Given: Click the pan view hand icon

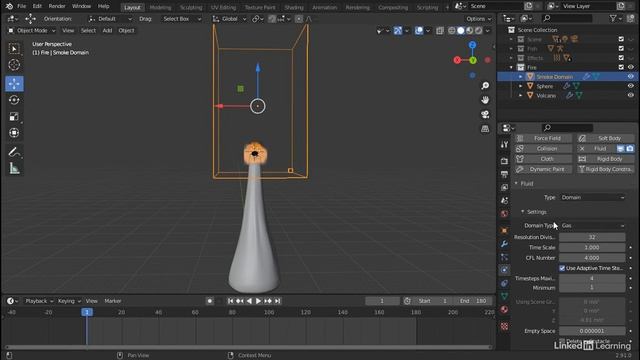Looking at the screenshot, I should 485,100.
